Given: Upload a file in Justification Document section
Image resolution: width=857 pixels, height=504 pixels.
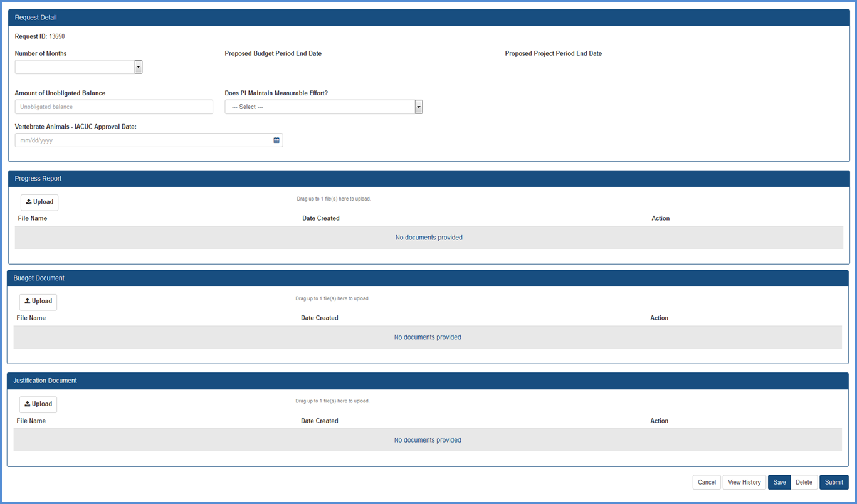Looking at the screenshot, I should coord(38,404).
